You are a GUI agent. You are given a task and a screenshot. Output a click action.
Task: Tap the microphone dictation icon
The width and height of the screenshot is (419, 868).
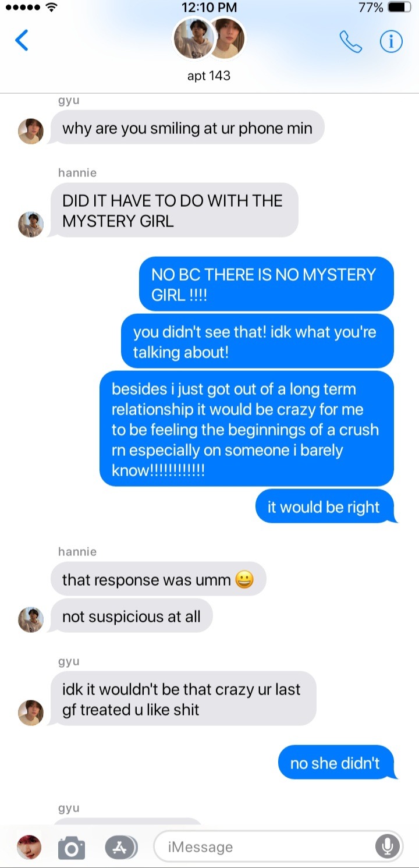388,846
